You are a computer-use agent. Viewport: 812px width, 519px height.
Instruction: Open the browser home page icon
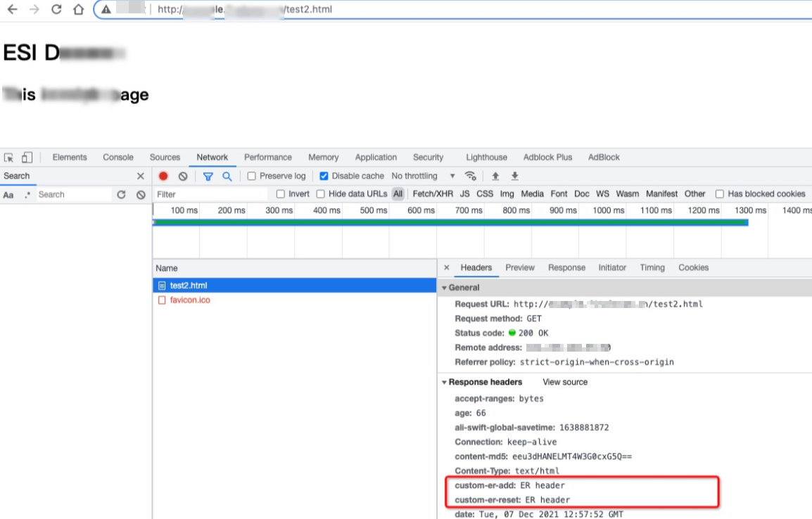tap(78, 9)
